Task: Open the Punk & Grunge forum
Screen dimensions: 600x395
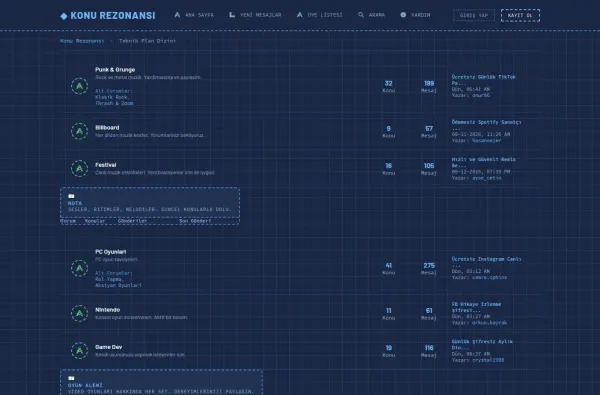Action: coord(115,70)
